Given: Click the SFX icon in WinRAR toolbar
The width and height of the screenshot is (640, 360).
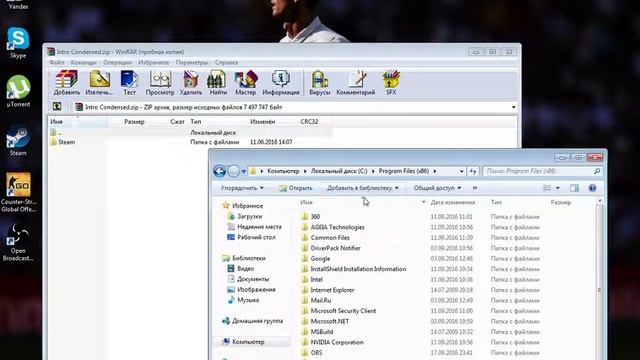Looking at the screenshot, I should pyautogui.click(x=391, y=83).
